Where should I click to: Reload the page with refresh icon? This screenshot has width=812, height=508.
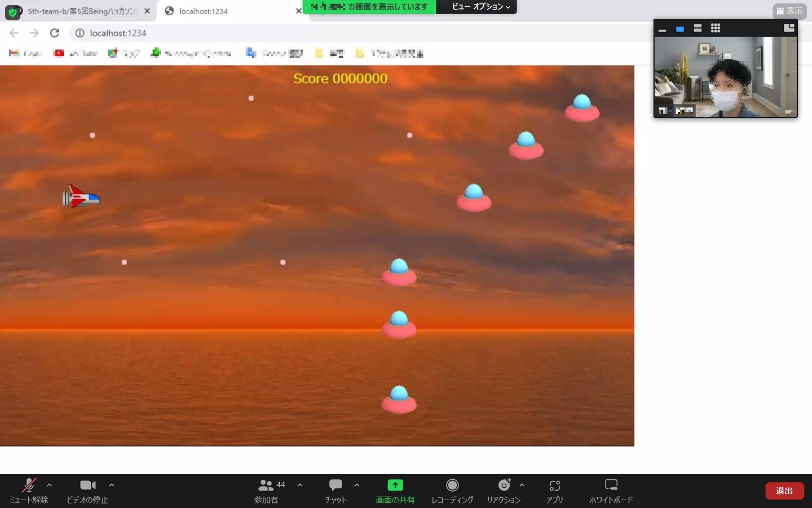pyautogui.click(x=55, y=33)
